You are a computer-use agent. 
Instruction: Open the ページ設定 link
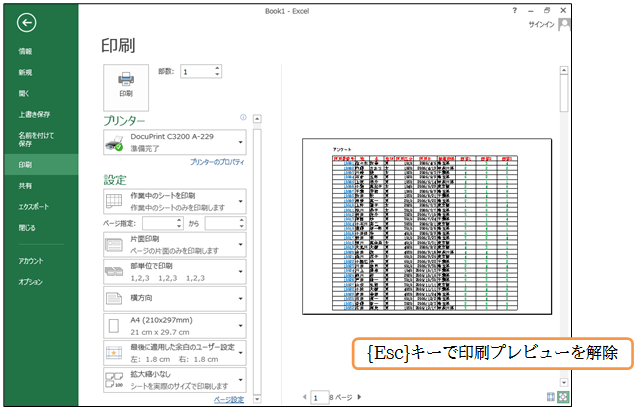coord(229,399)
